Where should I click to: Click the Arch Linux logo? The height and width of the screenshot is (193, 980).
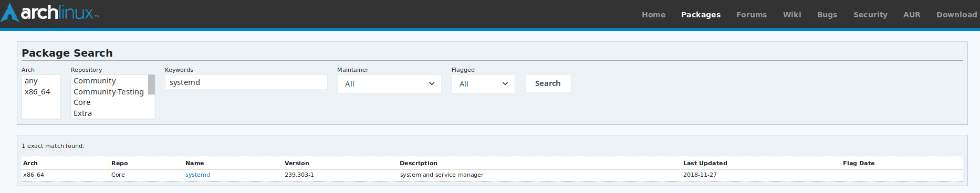[x=50, y=13]
